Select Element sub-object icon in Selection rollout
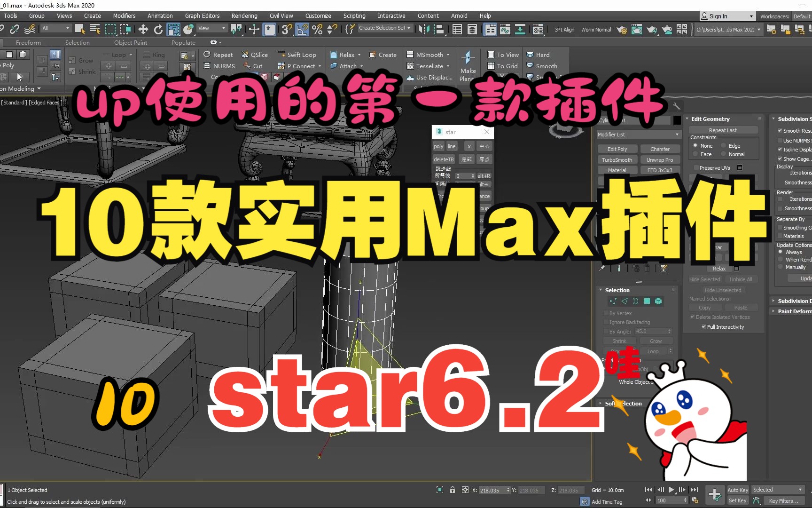The height and width of the screenshot is (508, 812). pyautogui.click(x=658, y=301)
